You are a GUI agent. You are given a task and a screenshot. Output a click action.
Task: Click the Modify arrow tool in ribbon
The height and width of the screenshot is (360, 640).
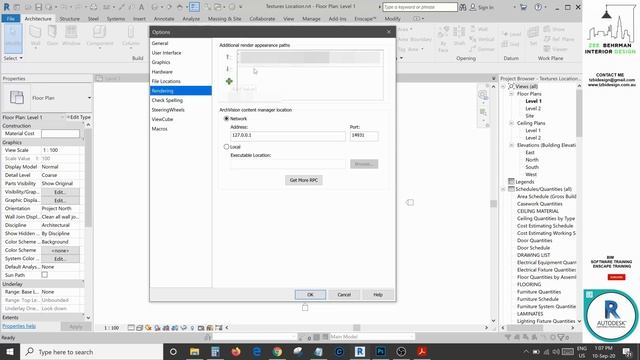(x=13, y=38)
